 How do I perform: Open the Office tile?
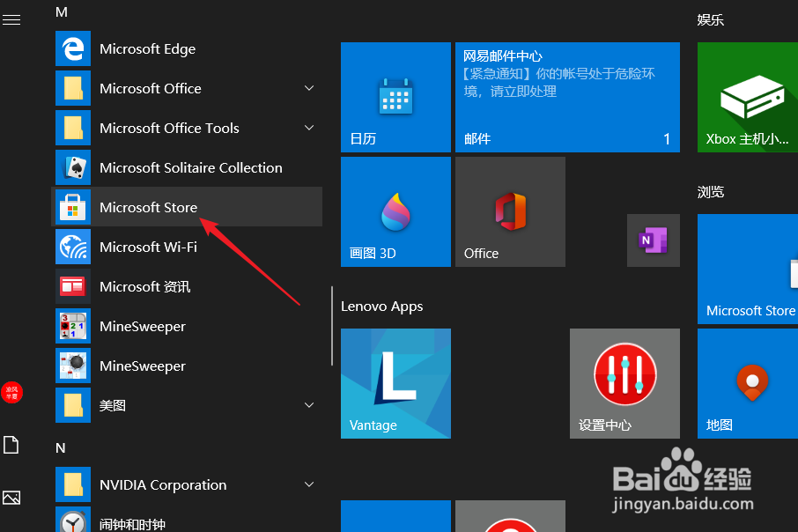(x=510, y=211)
